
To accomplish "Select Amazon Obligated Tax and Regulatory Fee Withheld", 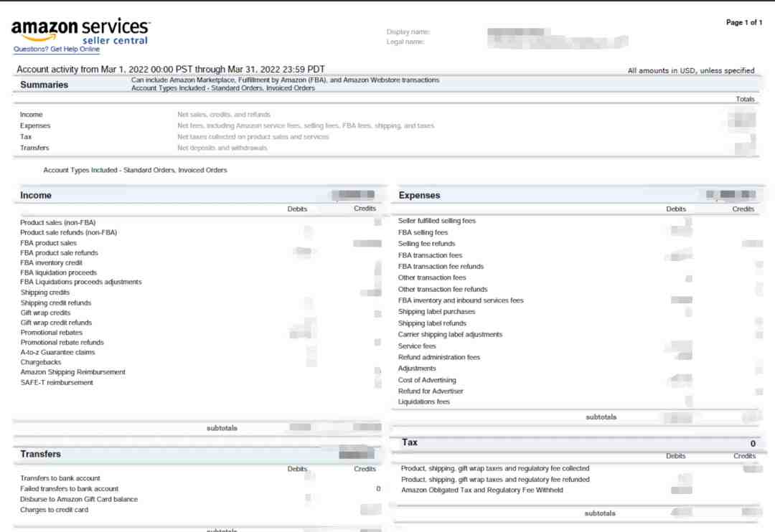I will point(482,490).
